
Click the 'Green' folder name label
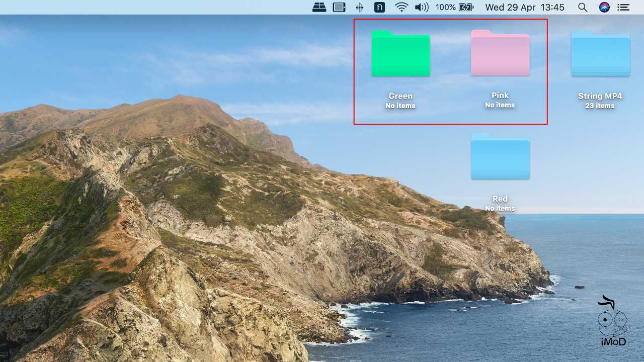point(400,96)
